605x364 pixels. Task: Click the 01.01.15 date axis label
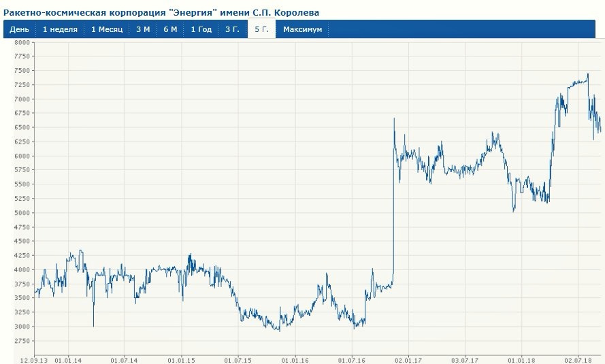(x=181, y=361)
